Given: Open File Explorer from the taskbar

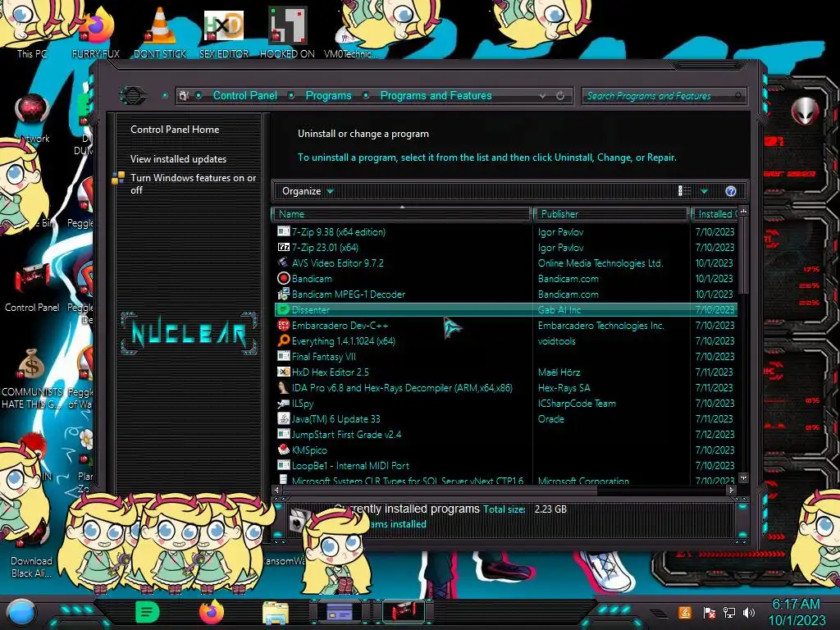Looking at the screenshot, I should 276,614.
